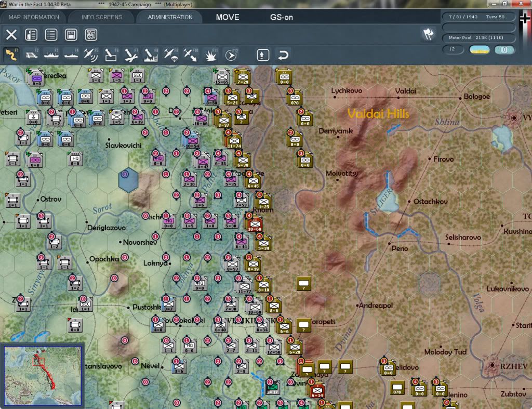This screenshot has height=409, width=532.
Task: Select the 11=77 unit counter
Action: click(x=245, y=287)
